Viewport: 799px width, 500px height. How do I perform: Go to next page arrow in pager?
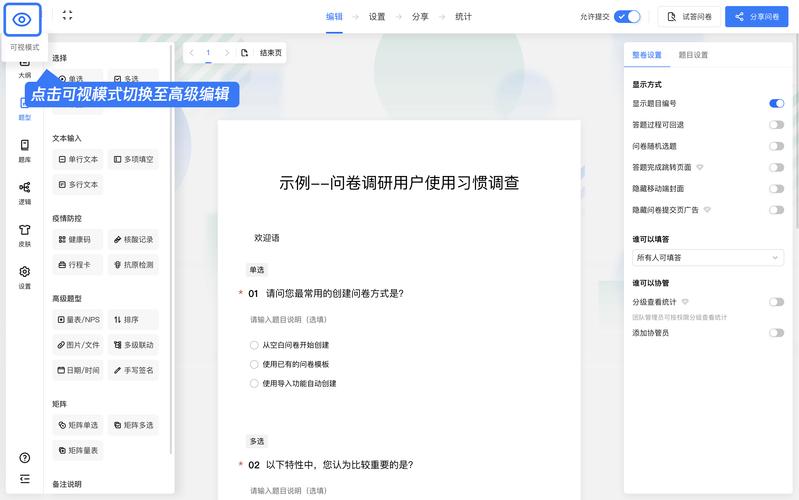pyautogui.click(x=227, y=52)
